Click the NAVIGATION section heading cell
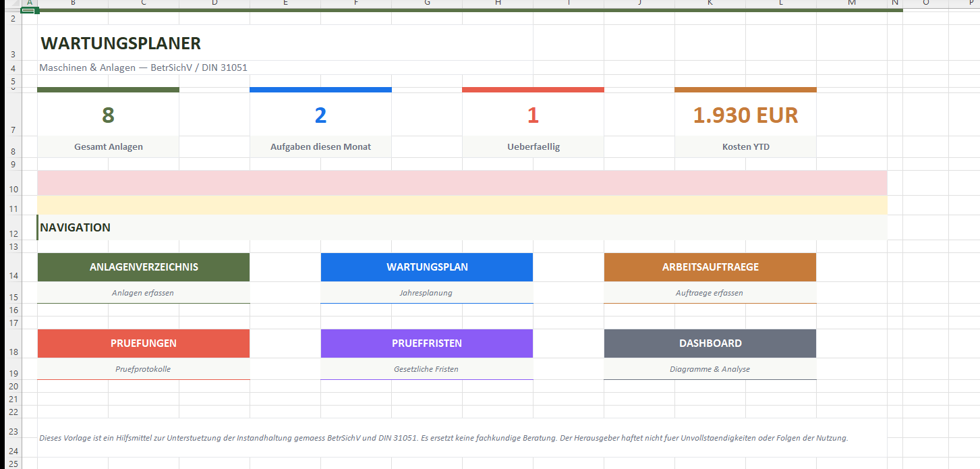This screenshot has width=980, height=469. tap(76, 228)
